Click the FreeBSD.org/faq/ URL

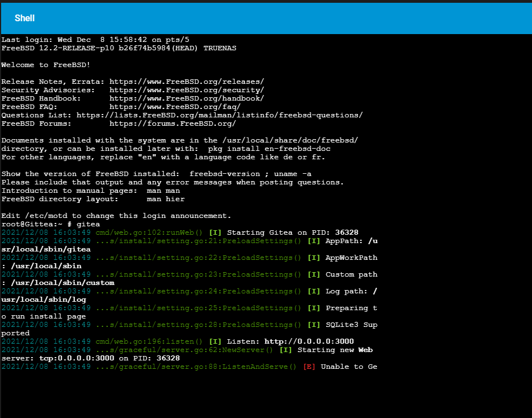tap(175, 107)
